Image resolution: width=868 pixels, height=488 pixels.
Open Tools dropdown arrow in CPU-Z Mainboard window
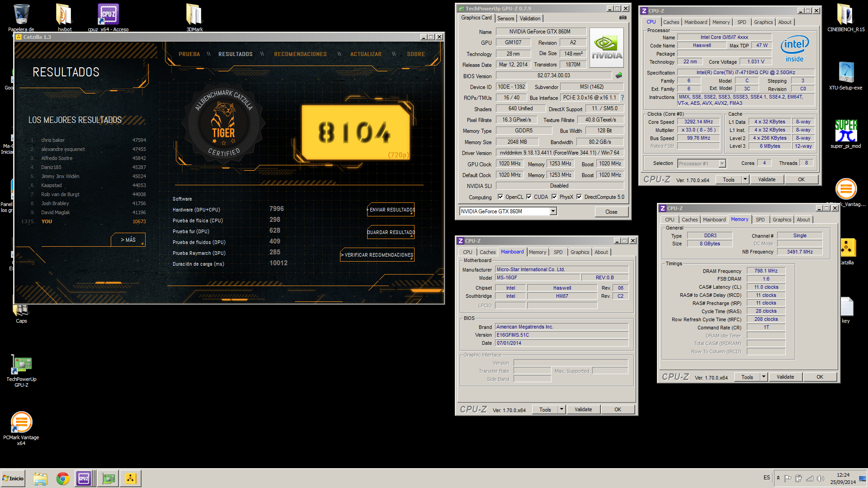561,409
